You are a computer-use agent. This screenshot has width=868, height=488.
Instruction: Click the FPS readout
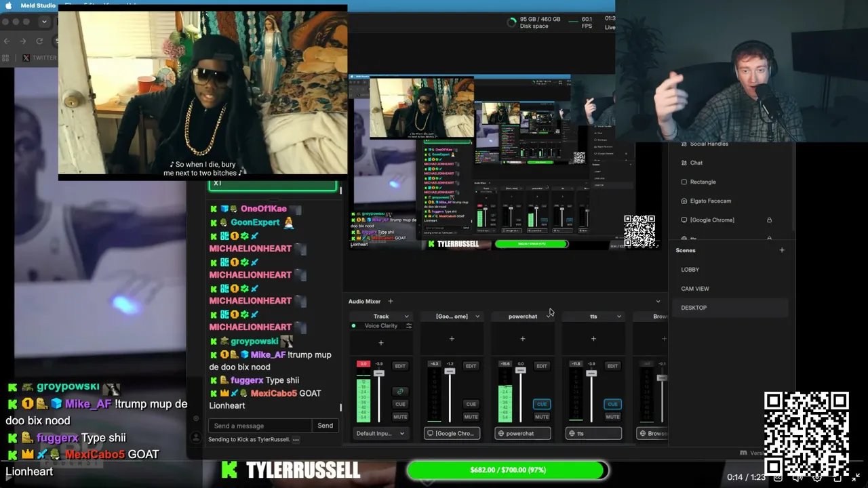point(581,22)
